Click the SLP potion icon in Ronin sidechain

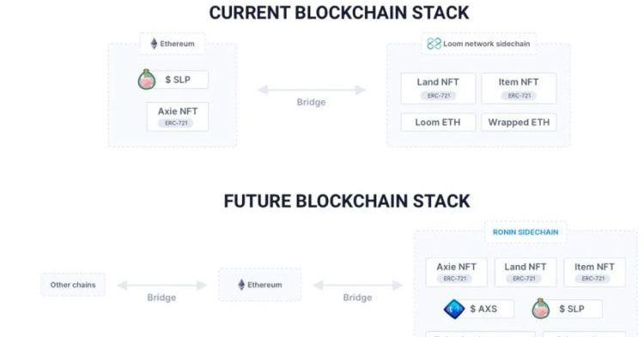pyautogui.click(x=540, y=309)
